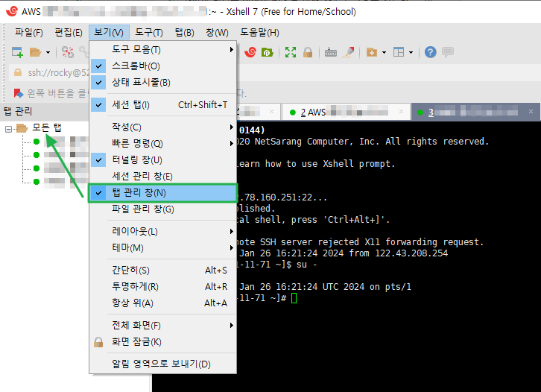Open the 도움말(H) menu

[260, 33]
